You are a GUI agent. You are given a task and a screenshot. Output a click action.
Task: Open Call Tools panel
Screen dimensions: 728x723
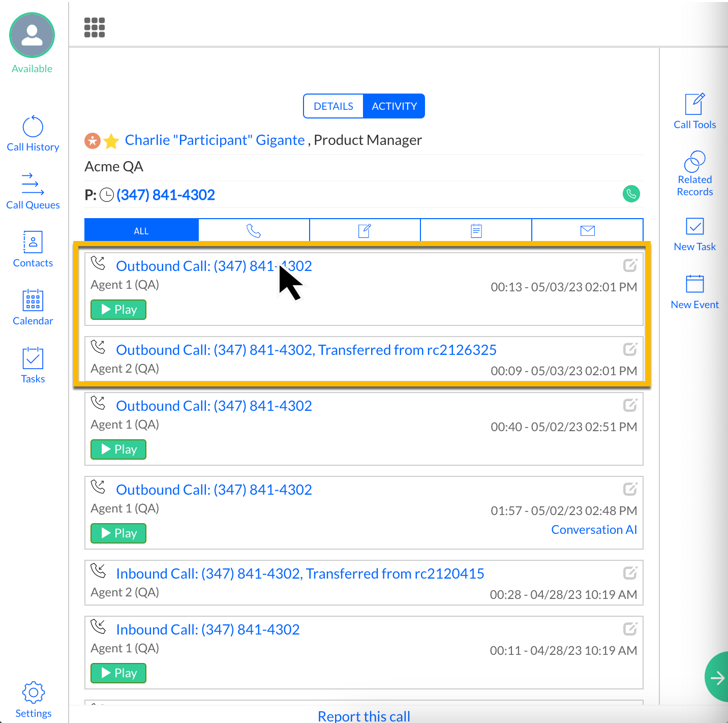pyautogui.click(x=694, y=111)
